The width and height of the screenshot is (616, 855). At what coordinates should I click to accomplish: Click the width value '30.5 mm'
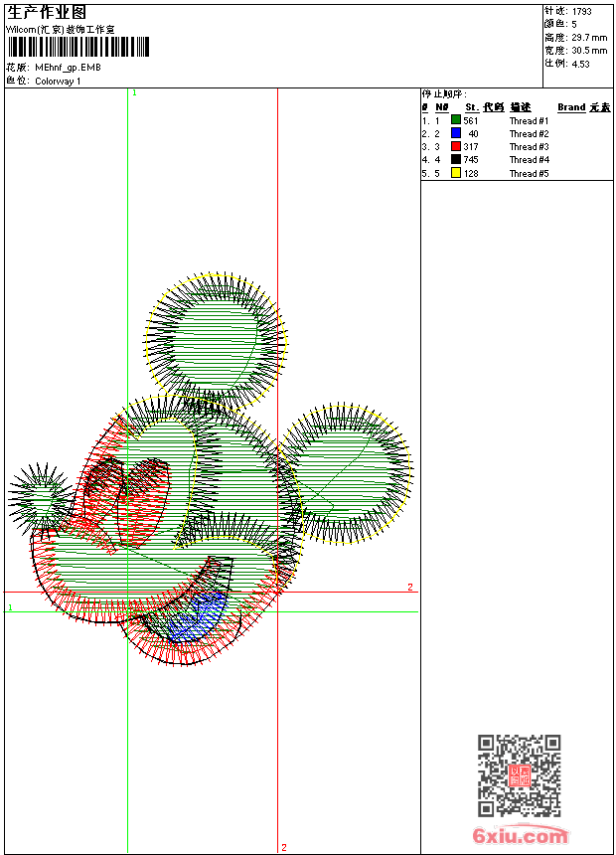pyautogui.click(x=589, y=51)
